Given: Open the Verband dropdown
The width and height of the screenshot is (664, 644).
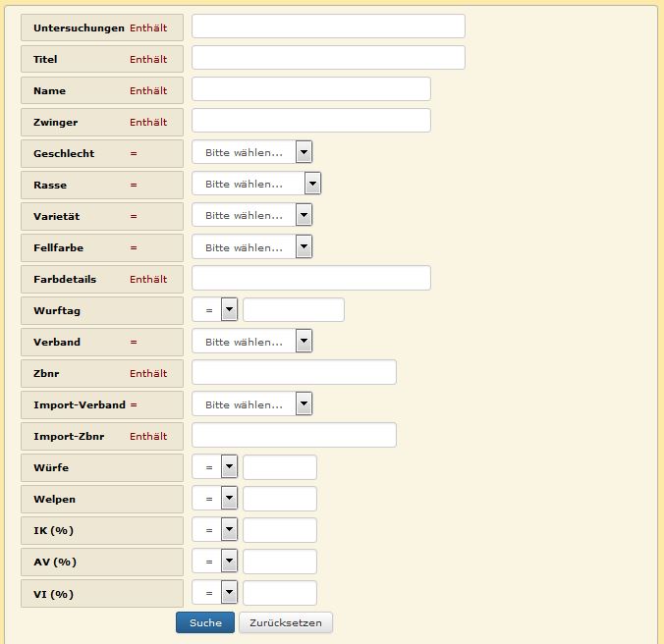Looking at the screenshot, I should tap(252, 342).
